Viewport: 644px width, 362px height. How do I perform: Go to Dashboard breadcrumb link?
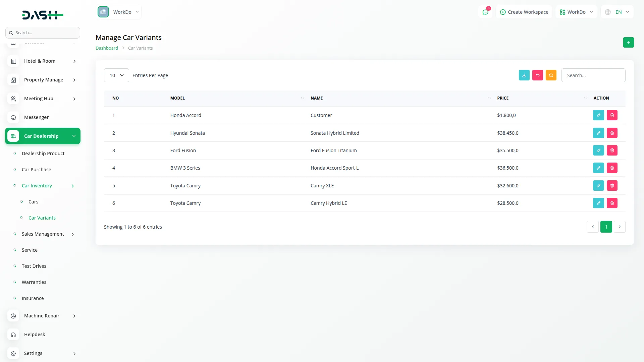[x=107, y=48]
